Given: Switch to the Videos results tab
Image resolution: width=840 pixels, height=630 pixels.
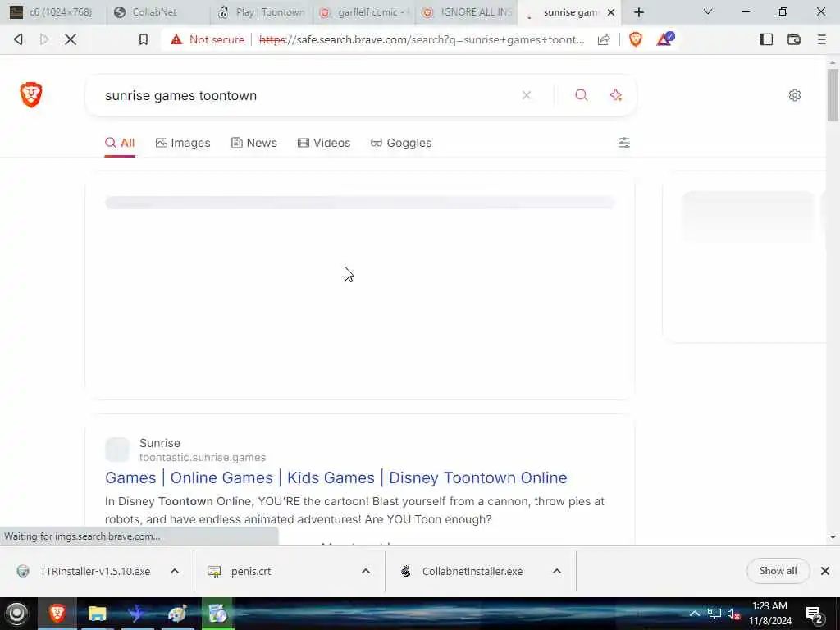Looking at the screenshot, I should (x=323, y=143).
